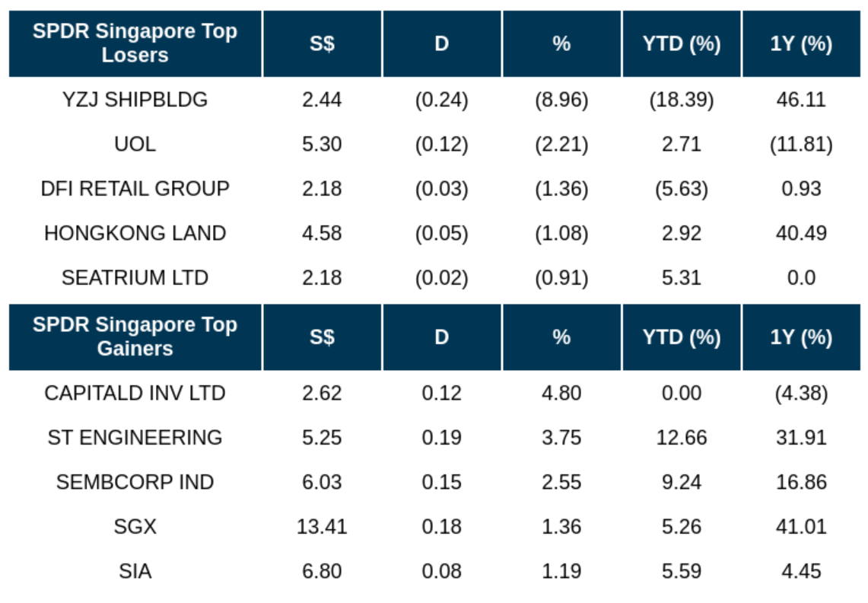Select the UOL stock name cell

[135, 144]
